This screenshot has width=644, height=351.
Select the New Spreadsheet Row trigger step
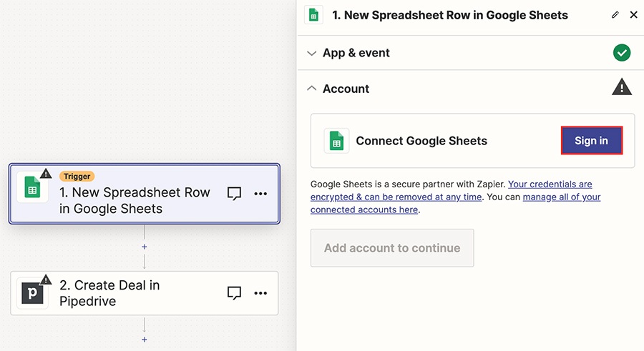coord(144,194)
